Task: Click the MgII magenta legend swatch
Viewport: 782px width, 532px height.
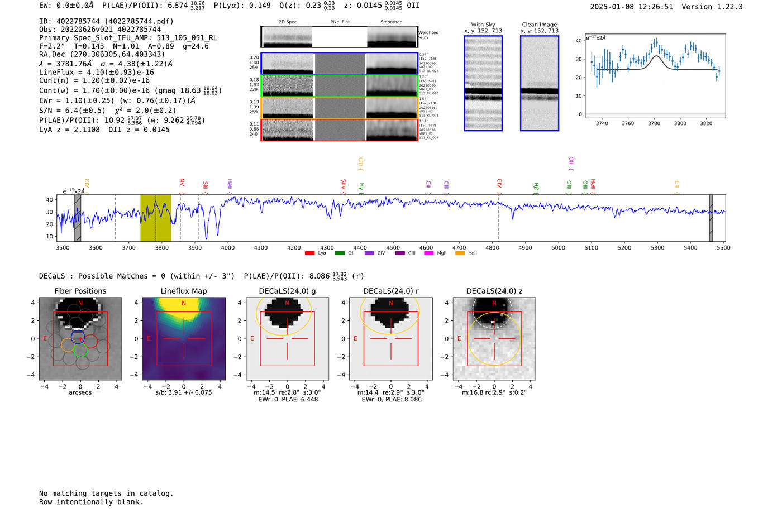Action: (428, 253)
